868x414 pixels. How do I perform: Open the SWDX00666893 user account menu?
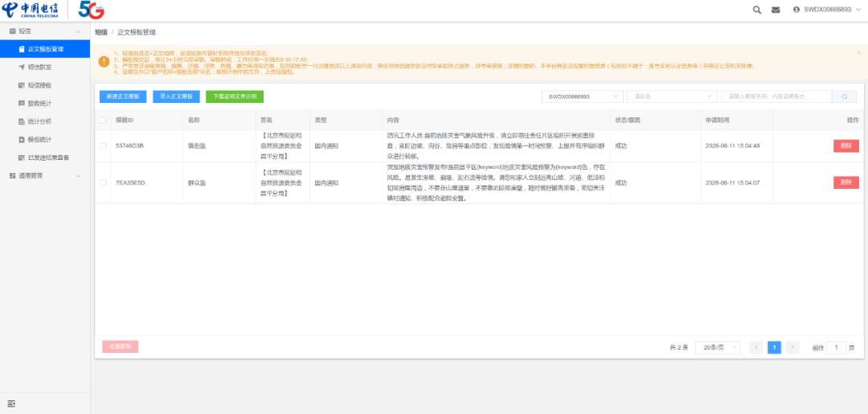coord(827,10)
